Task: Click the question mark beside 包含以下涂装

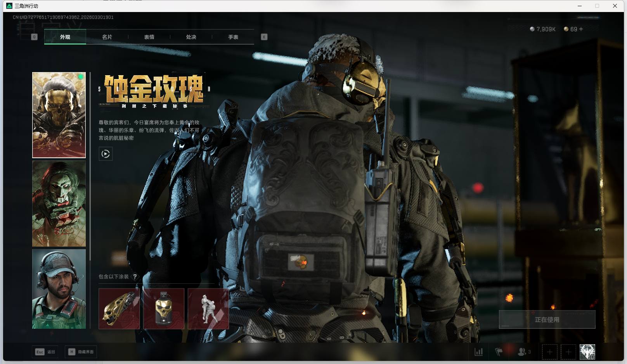Action: [135, 277]
